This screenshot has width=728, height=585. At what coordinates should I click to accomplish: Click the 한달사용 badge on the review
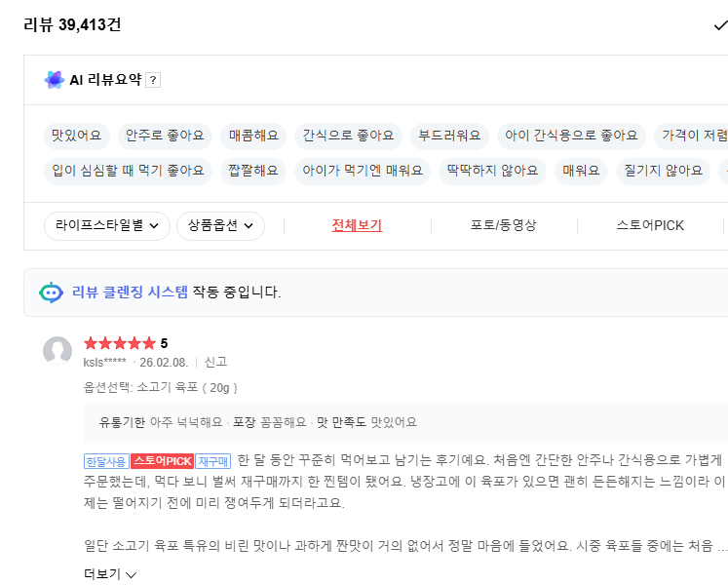pyautogui.click(x=106, y=460)
